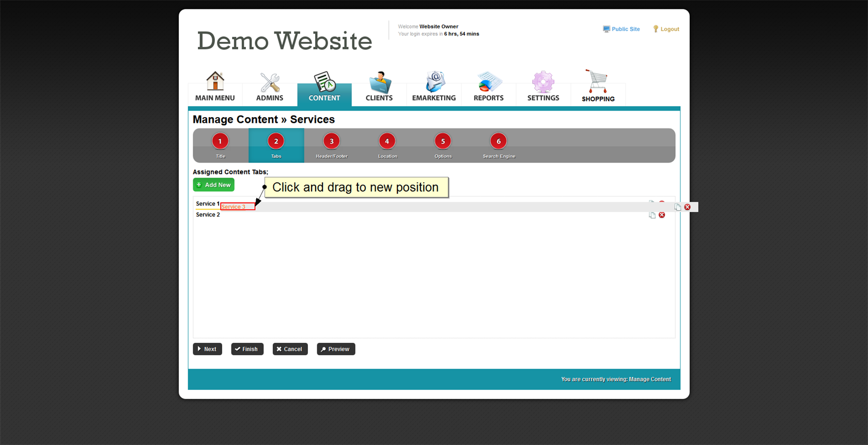
Task: Duplicate the dragged Service 3 tab
Action: (677, 207)
